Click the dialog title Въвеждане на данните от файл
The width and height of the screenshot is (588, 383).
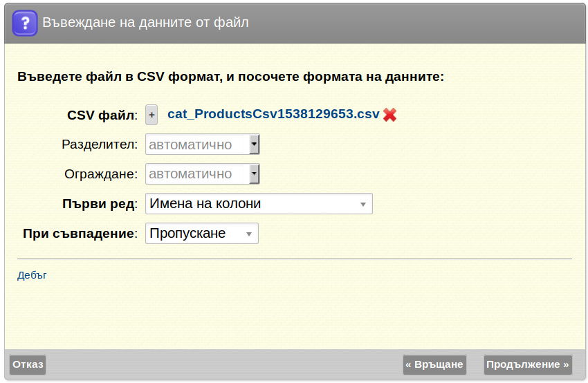[145, 23]
